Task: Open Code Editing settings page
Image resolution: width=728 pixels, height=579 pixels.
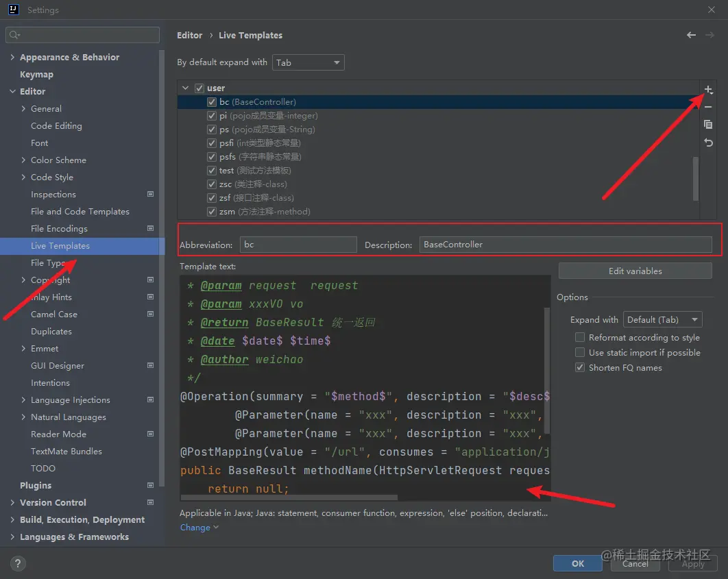Action: (56, 125)
